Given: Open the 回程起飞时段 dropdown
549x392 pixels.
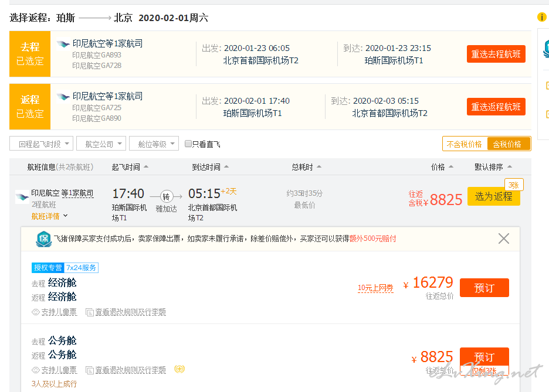Looking at the screenshot, I should tap(41, 144).
